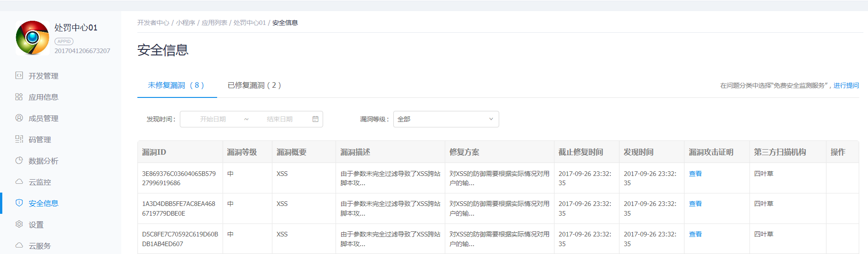Image resolution: width=868 pixels, height=254 pixels.
Task: Click the APPID badge label
Action: click(x=64, y=41)
